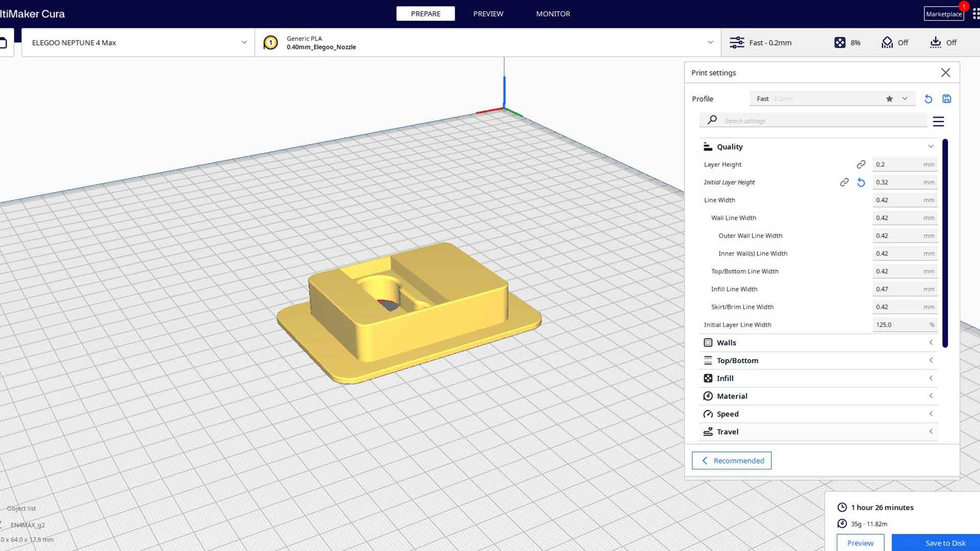Click the Infill category icon
The height and width of the screenshot is (551, 980).
(x=708, y=379)
